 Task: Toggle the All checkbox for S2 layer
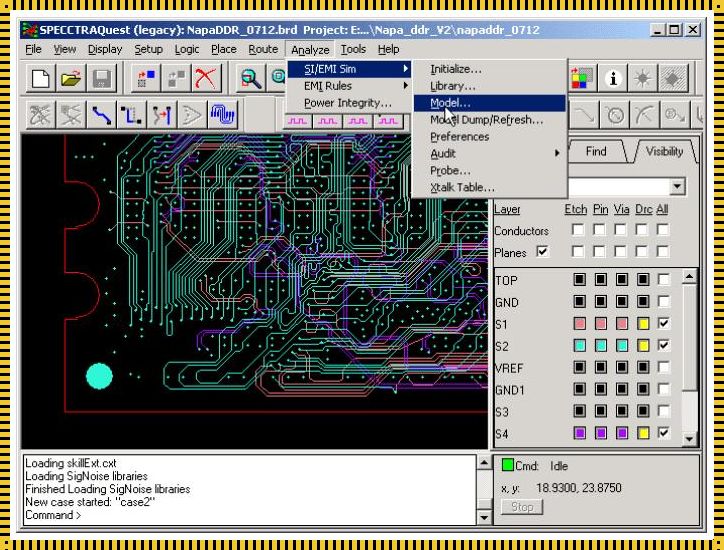tap(664, 345)
